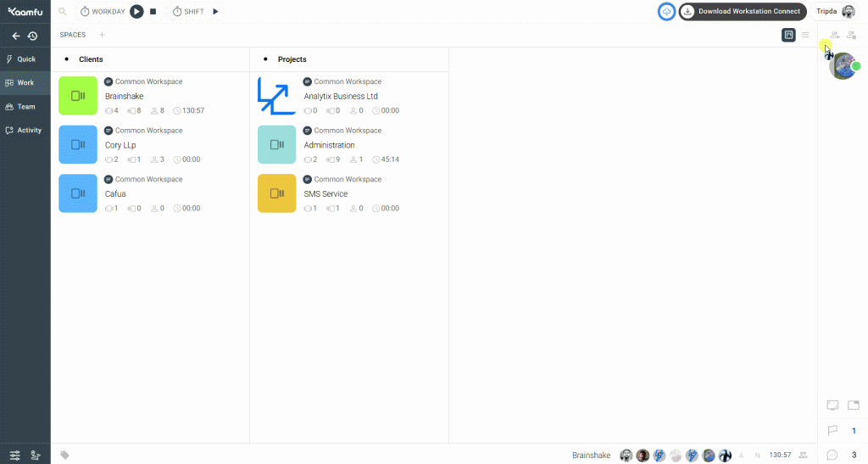
Task: Open settings sliders icon at sidebar bottom
Action: [x=15, y=456]
